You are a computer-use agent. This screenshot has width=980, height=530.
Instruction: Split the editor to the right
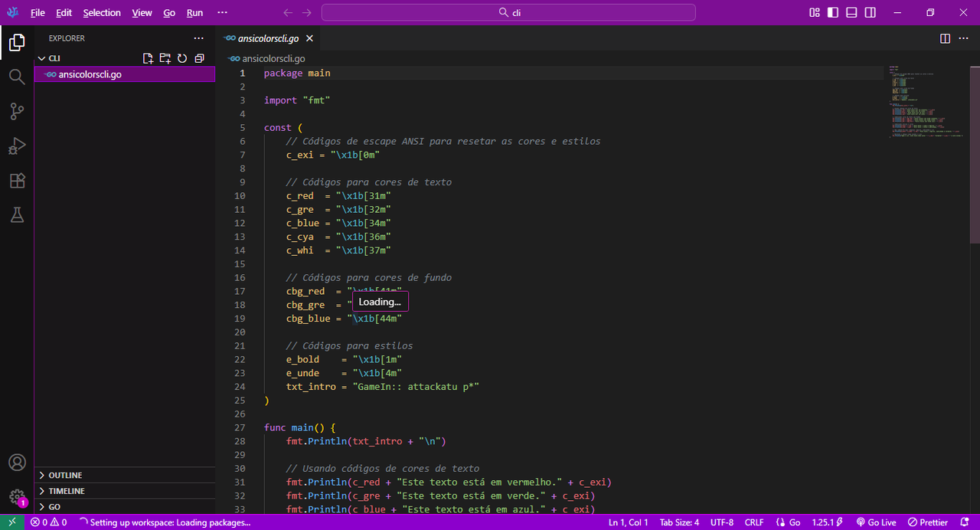[x=945, y=38]
